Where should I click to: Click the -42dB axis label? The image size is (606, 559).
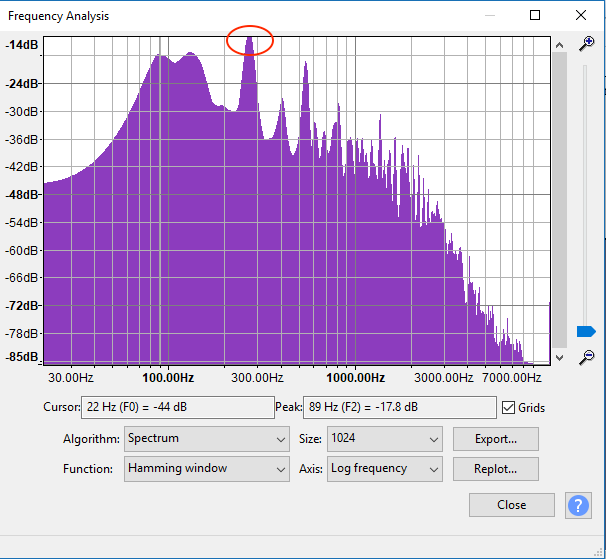[x=22, y=167]
